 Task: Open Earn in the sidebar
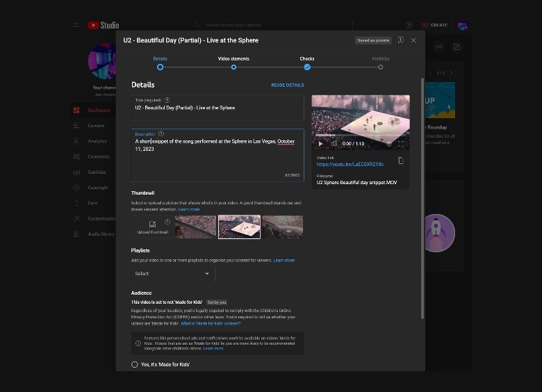click(x=94, y=203)
